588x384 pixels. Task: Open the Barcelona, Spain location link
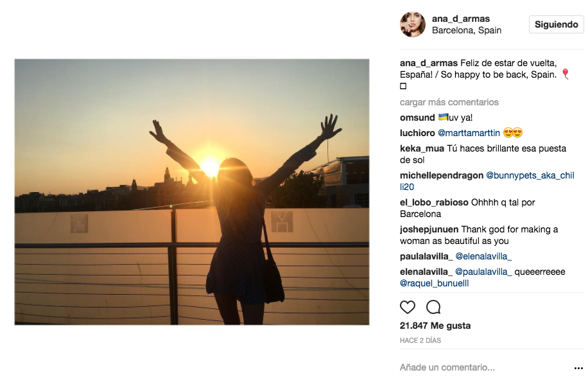[467, 30]
